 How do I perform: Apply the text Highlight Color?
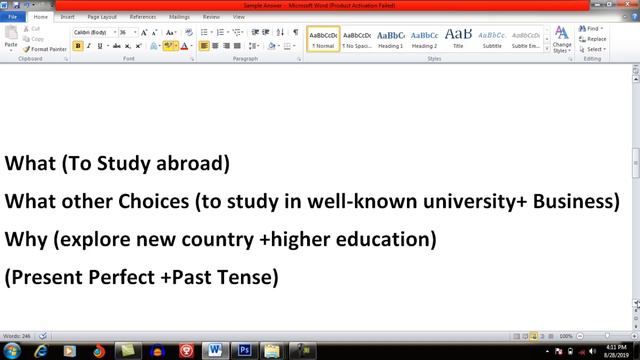168,46
